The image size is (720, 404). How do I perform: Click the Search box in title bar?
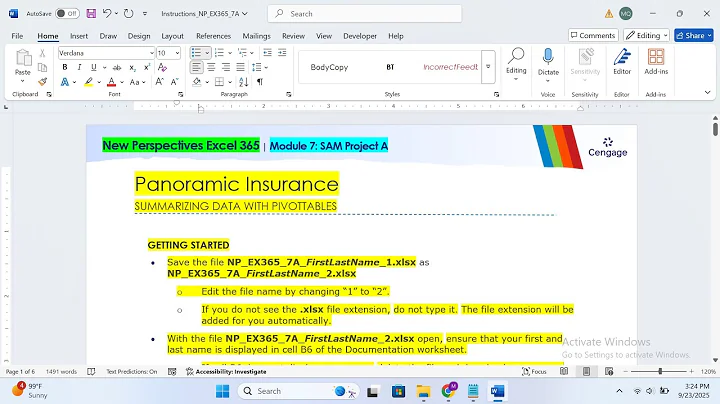click(x=365, y=14)
